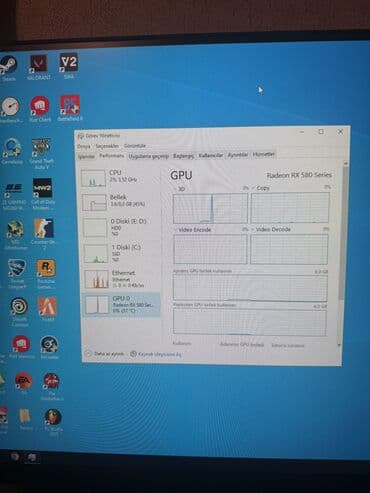Launch the Riot Client shortcut
This screenshot has height=493, width=370.
pyautogui.click(x=40, y=109)
